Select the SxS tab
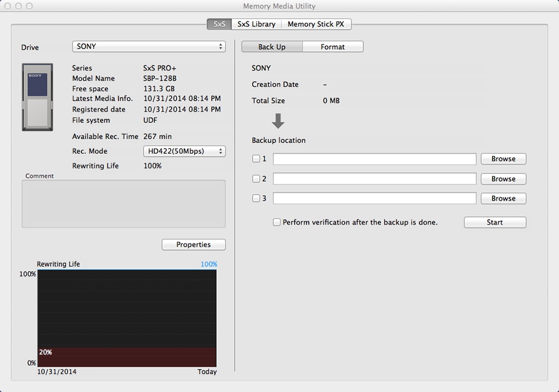Screen dimensions: 559x392 pos(219,25)
